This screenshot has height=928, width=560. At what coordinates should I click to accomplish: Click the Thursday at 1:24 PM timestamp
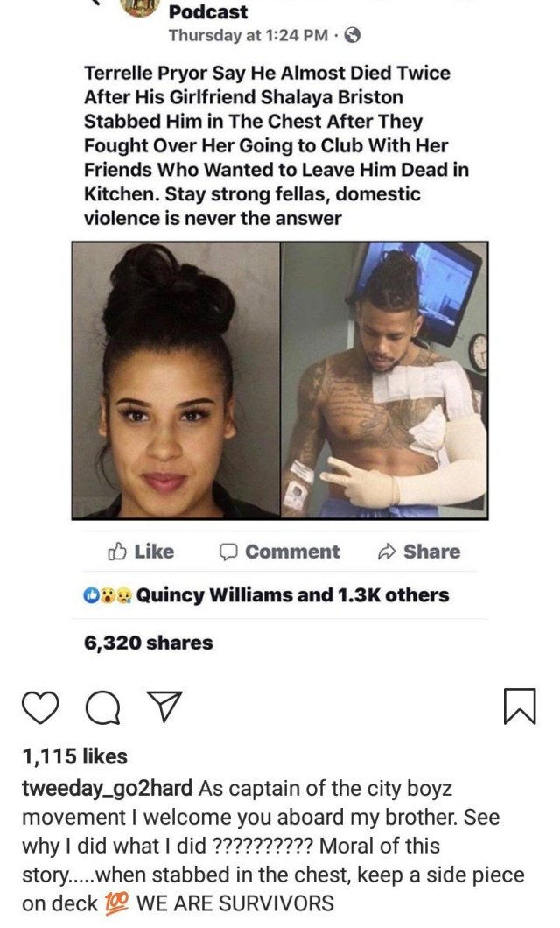[247, 36]
